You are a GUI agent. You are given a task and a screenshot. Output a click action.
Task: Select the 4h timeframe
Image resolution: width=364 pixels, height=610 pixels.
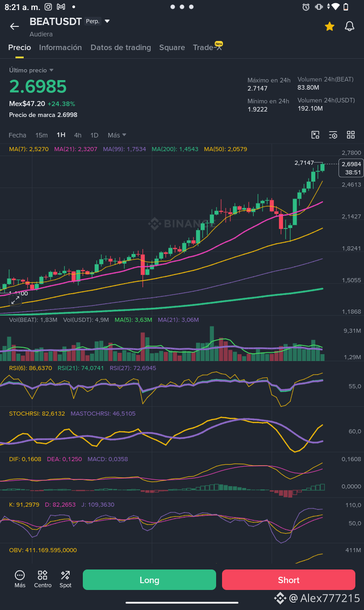point(78,135)
